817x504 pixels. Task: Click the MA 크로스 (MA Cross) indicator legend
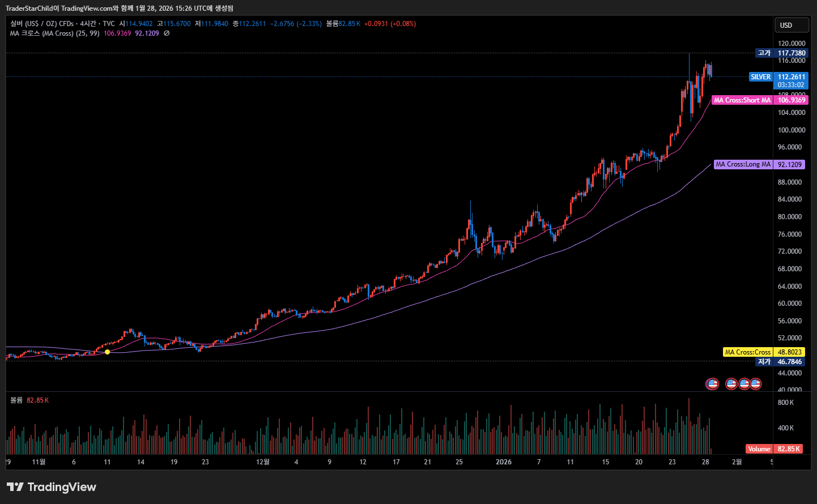(x=54, y=33)
